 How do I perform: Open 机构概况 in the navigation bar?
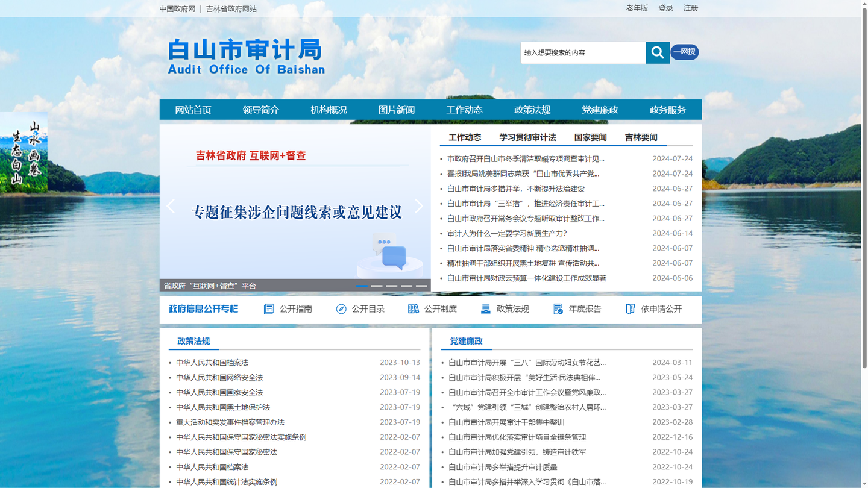click(329, 110)
